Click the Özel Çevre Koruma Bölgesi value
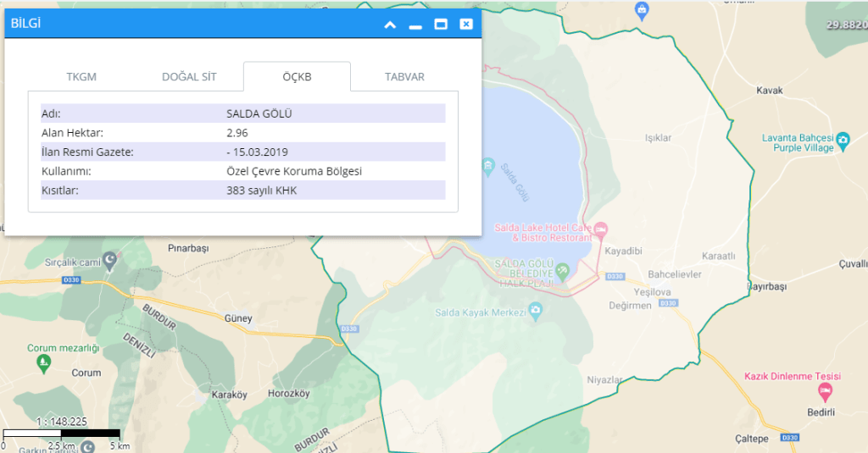 coord(294,171)
